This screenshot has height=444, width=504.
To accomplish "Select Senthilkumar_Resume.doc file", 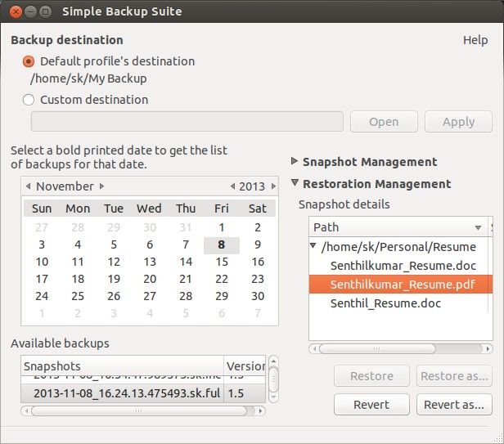I will 403,266.
